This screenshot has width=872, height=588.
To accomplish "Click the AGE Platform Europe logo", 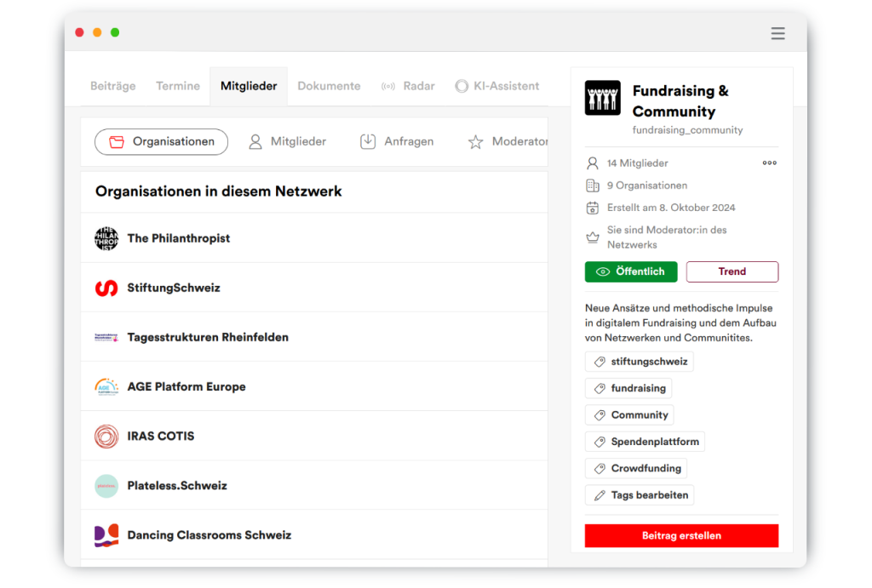I will click(x=106, y=387).
